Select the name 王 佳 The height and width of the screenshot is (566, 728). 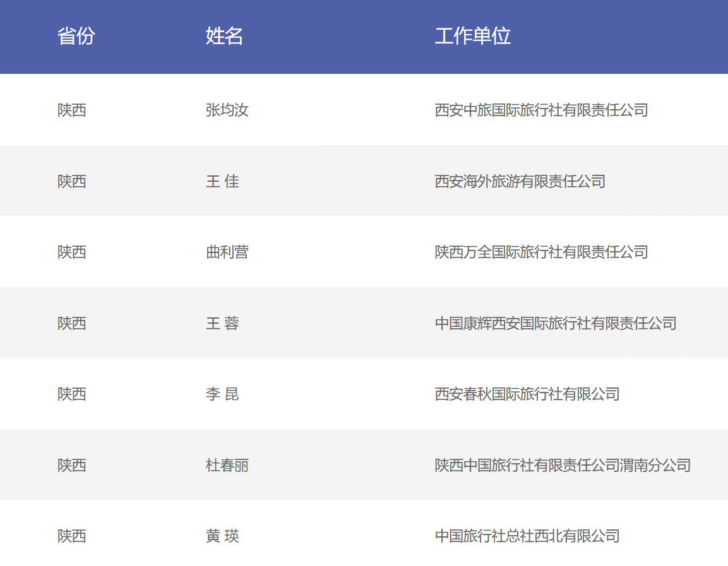pos(222,181)
